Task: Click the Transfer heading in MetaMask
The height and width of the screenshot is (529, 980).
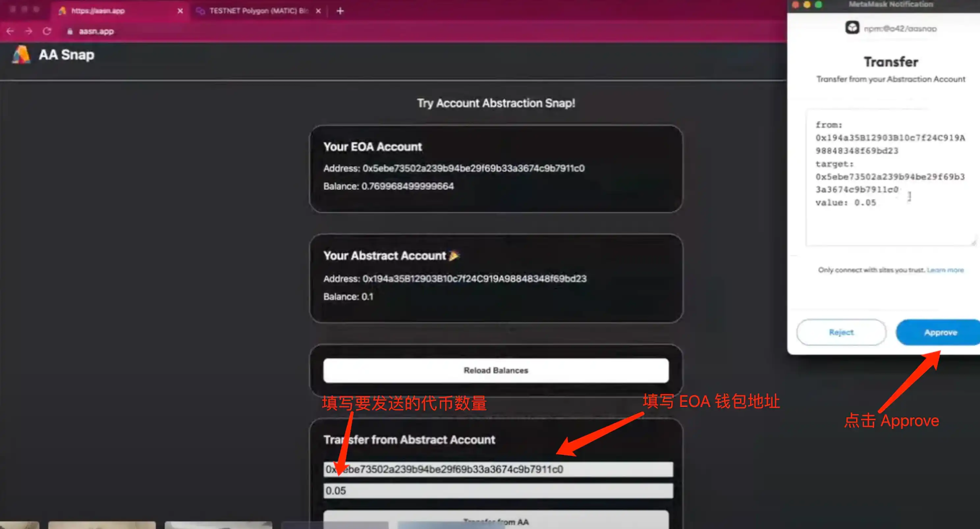Action: [x=891, y=62]
